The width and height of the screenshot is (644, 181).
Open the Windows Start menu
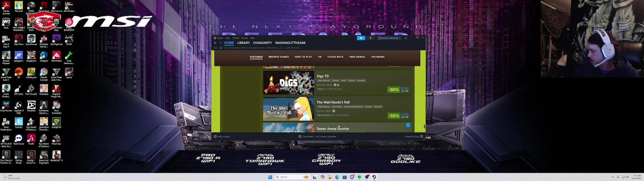[270, 177]
